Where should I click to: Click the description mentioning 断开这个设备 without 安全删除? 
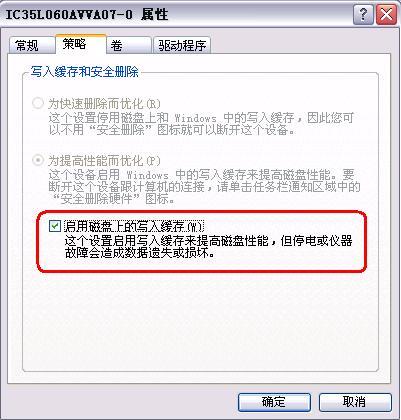click(x=201, y=124)
